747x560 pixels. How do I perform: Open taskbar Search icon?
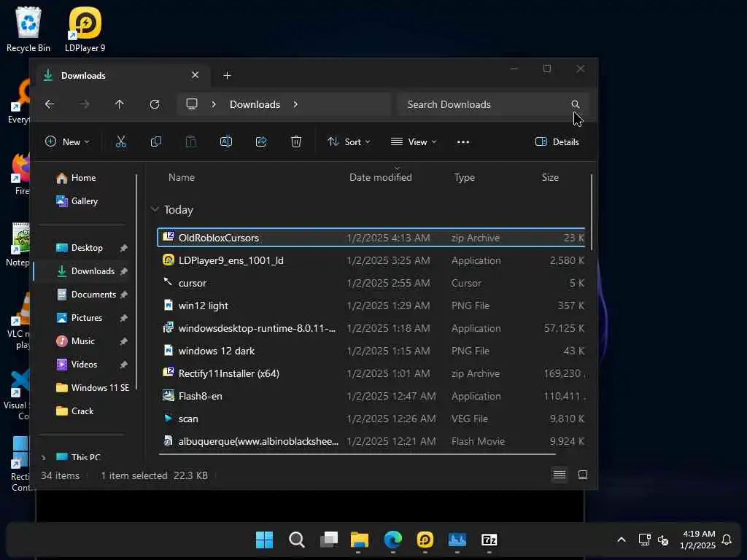pos(296,540)
